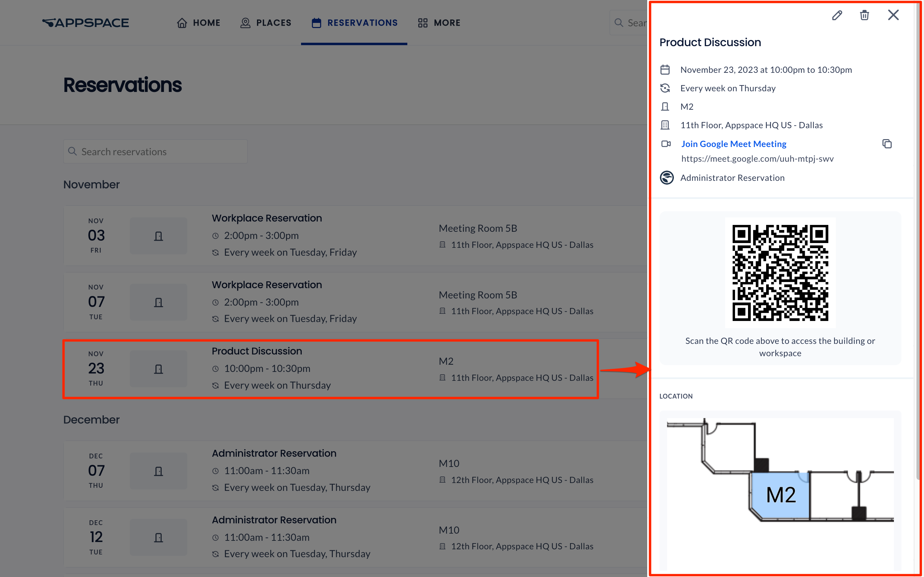Copy the Google Meet link with copy icon
The image size is (924, 577).
coord(887,144)
